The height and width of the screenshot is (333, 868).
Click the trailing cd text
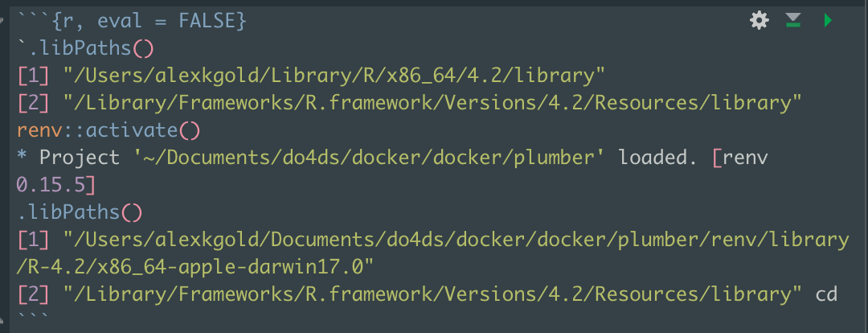826,294
